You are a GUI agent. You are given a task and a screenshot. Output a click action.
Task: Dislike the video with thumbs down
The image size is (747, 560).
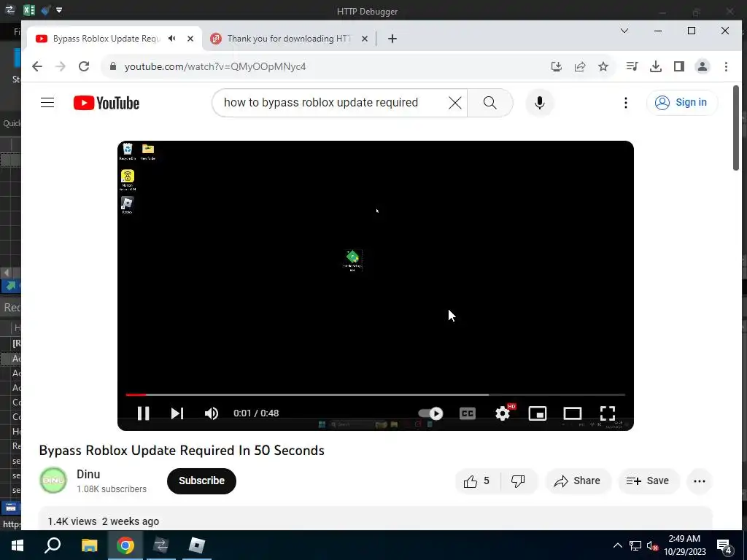[x=519, y=481]
